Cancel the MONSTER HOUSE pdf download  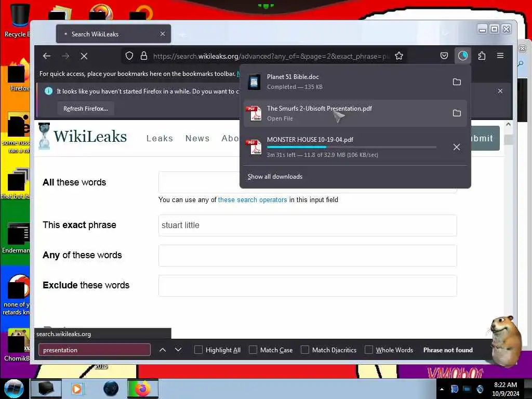457,147
